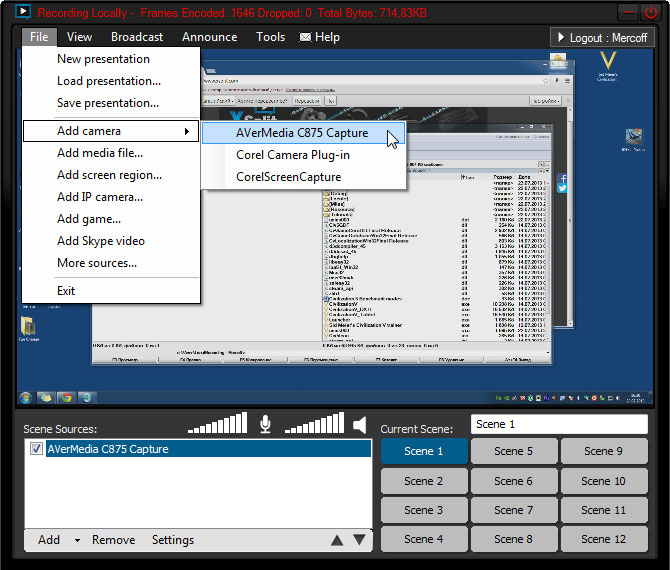
Task: Choose Load presentation...
Action: (x=111, y=81)
